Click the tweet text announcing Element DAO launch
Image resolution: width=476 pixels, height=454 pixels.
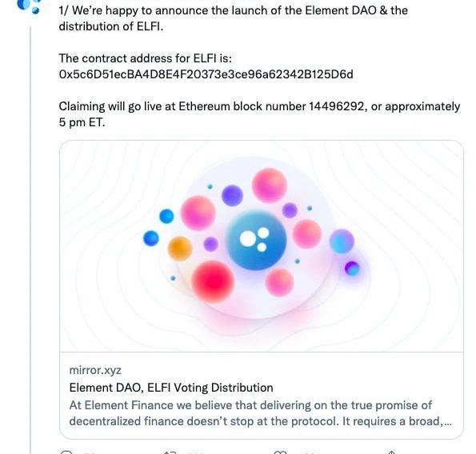233,18
